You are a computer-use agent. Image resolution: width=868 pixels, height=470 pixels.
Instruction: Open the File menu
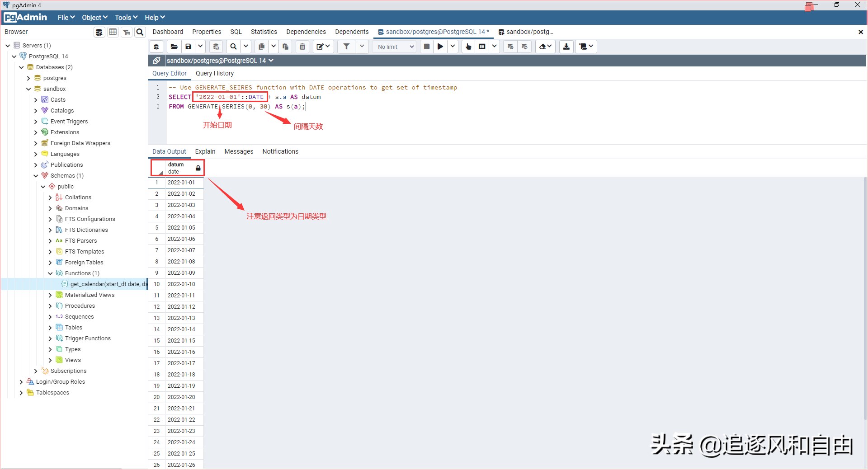66,18
